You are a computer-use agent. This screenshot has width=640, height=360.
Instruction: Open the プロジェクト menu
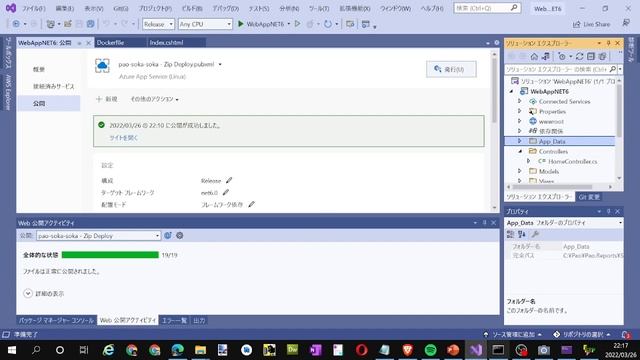coord(155,8)
